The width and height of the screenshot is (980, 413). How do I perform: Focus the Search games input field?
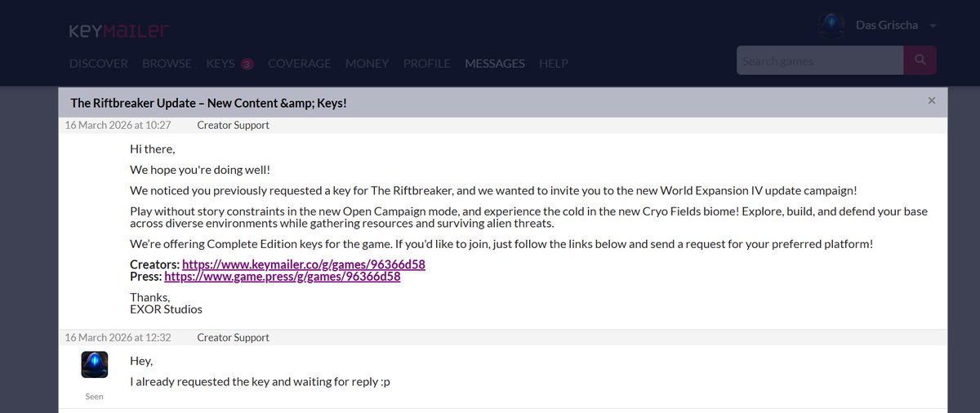(820, 60)
